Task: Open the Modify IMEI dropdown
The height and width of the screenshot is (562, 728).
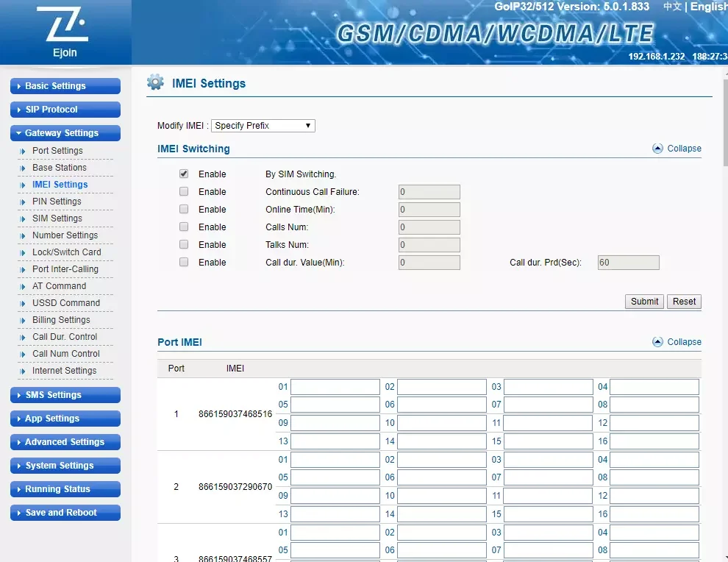Action: [x=263, y=126]
